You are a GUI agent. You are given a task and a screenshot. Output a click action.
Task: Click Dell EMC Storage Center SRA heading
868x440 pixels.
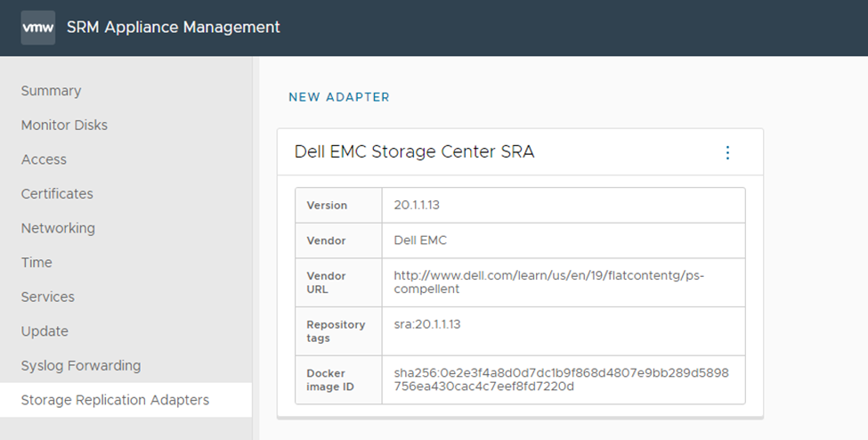click(x=414, y=152)
